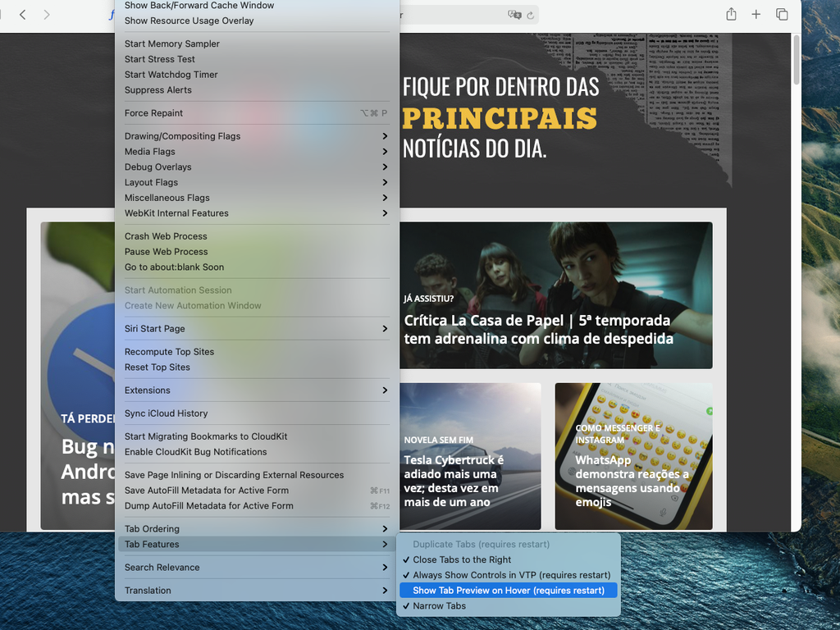The width and height of the screenshot is (840, 630).
Task: Go forward with the Safari forward arrow
Action: [47, 15]
